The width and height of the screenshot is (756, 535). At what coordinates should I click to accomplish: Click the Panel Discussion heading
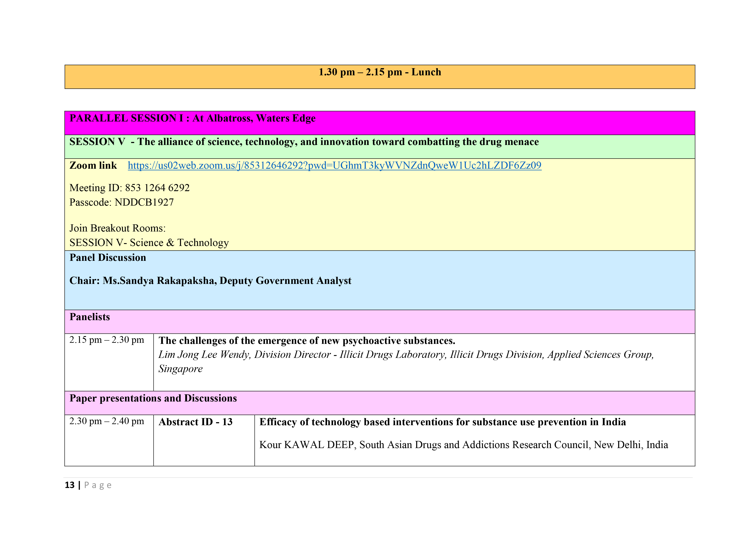pos(108,258)
